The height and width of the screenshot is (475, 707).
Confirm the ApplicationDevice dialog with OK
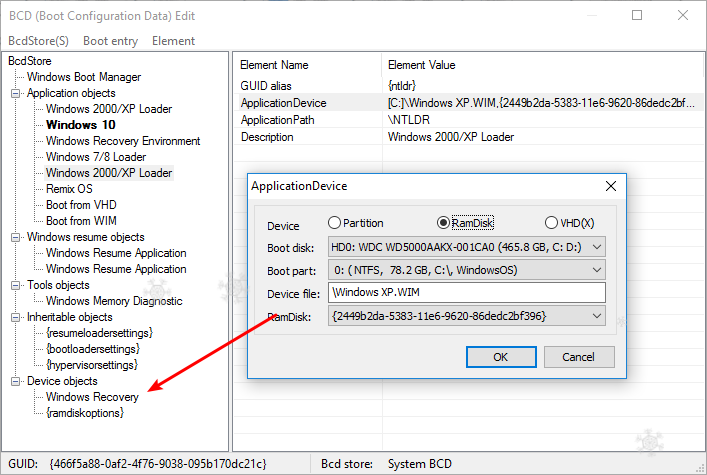pyautogui.click(x=501, y=357)
